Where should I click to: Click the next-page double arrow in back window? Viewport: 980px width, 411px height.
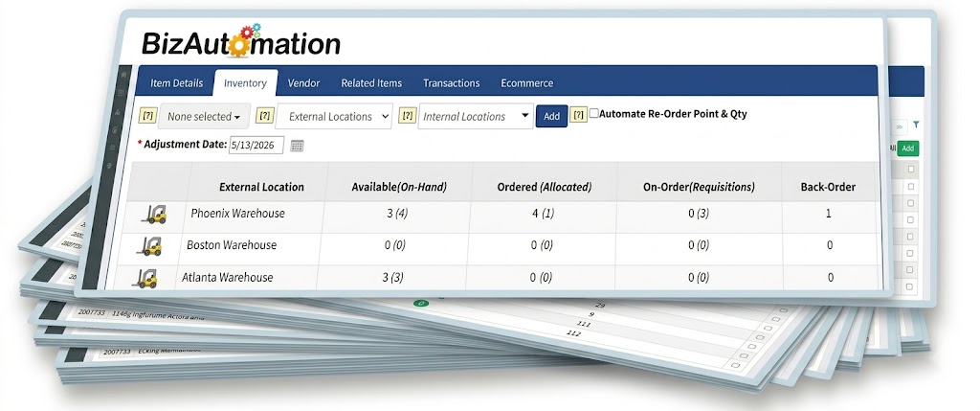[x=900, y=126]
